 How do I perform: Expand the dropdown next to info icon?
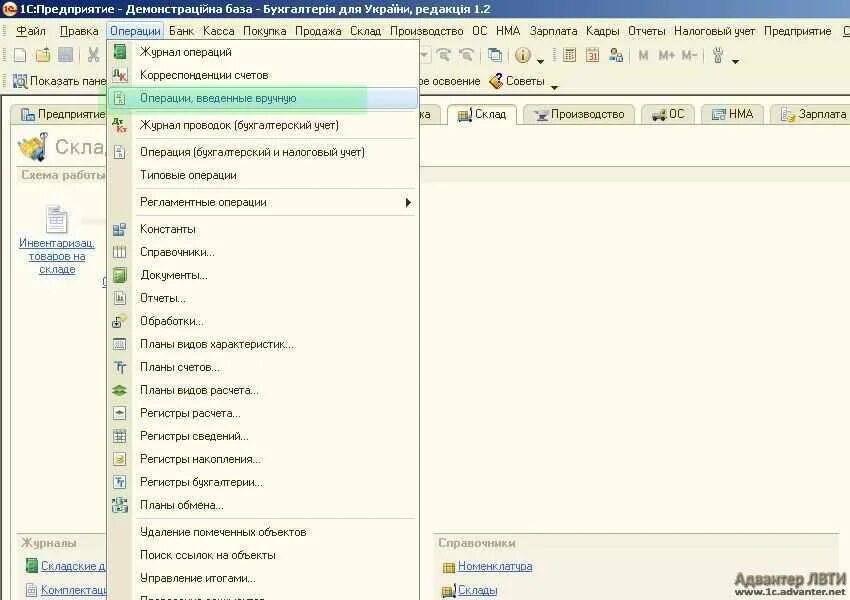[540, 61]
